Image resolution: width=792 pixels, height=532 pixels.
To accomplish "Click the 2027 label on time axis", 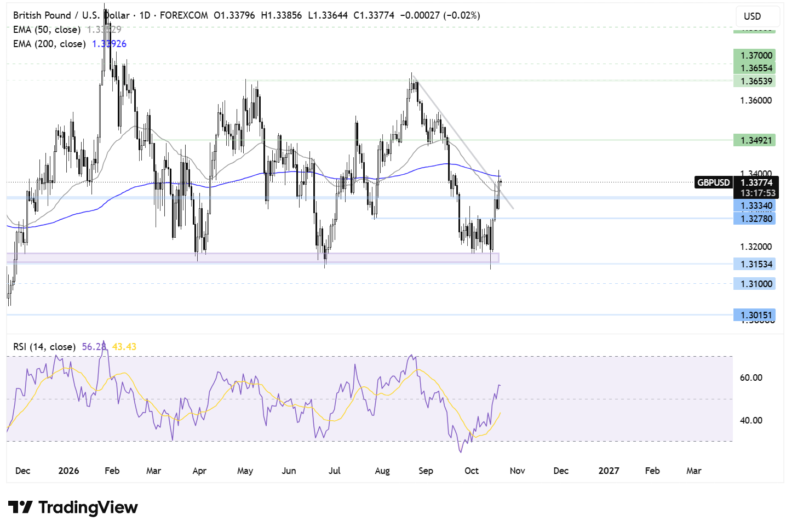I will pyautogui.click(x=609, y=471).
